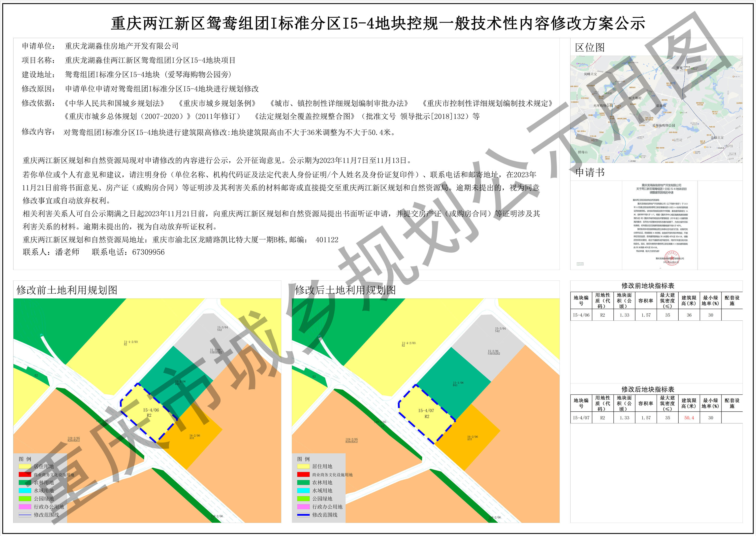Click the 修改前土地利用规划图 heading
The image size is (756, 536).
click(x=67, y=290)
